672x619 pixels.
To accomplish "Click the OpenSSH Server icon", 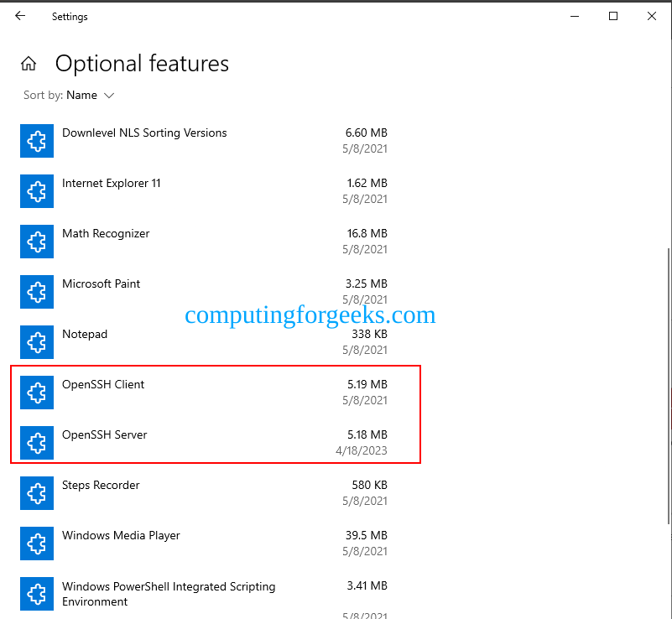I will point(36,443).
